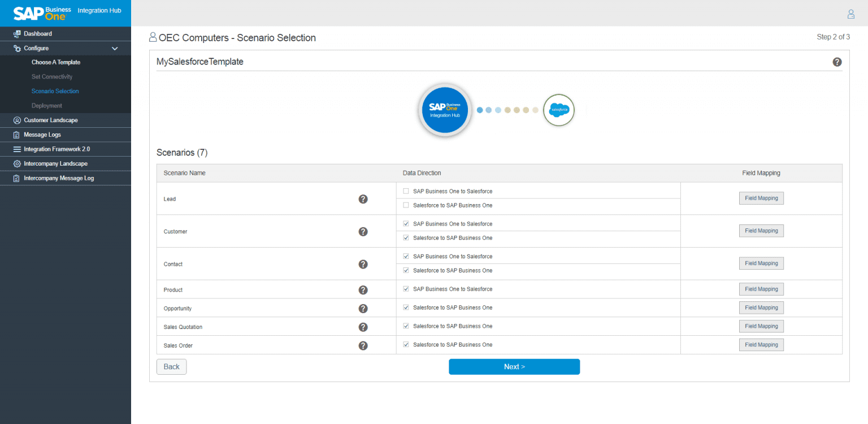Image resolution: width=868 pixels, height=424 pixels.
Task: Click the help icon beside MySalesforceTemplate
Action: point(837,62)
